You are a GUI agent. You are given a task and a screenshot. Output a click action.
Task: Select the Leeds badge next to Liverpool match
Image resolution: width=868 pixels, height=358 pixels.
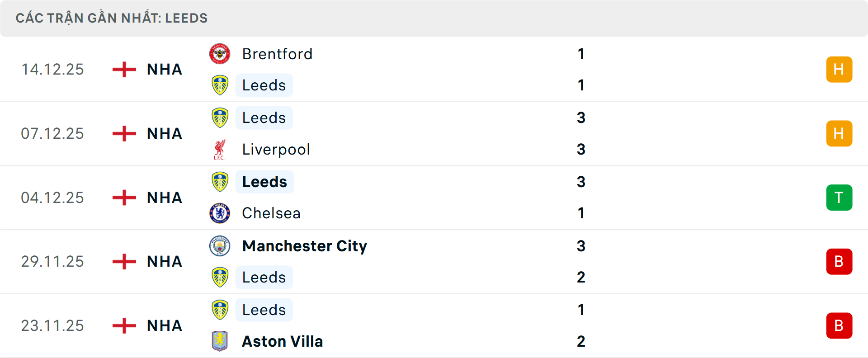(220, 117)
